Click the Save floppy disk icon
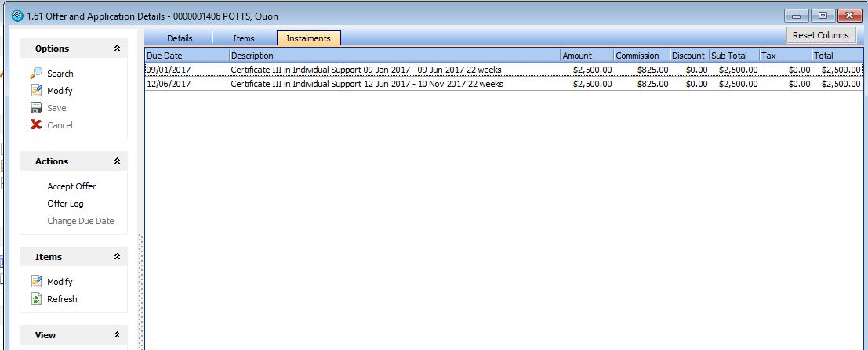 tap(36, 108)
